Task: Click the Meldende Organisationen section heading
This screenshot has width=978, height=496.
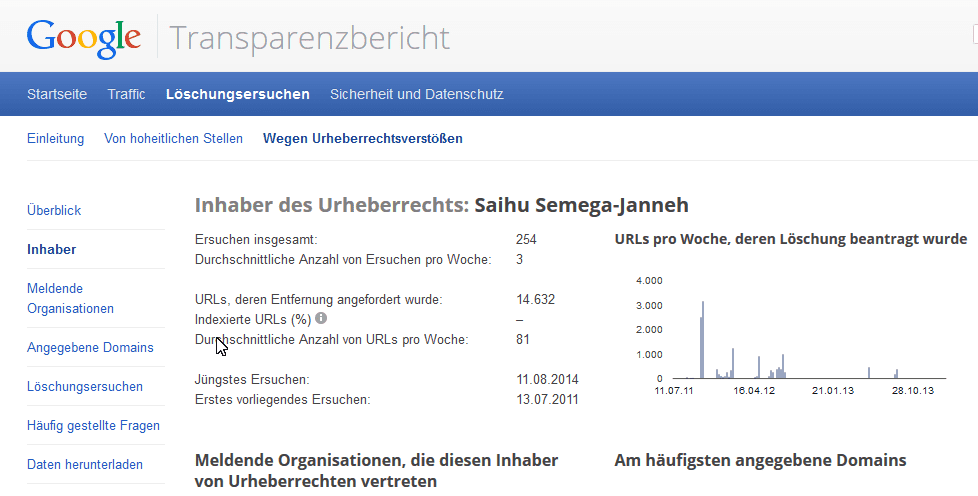Action: tap(377, 471)
